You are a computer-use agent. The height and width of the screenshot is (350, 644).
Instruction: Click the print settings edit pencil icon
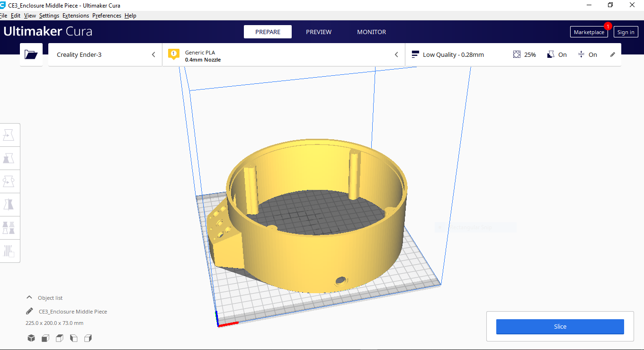pyautogui.click(x=612, y=54)
